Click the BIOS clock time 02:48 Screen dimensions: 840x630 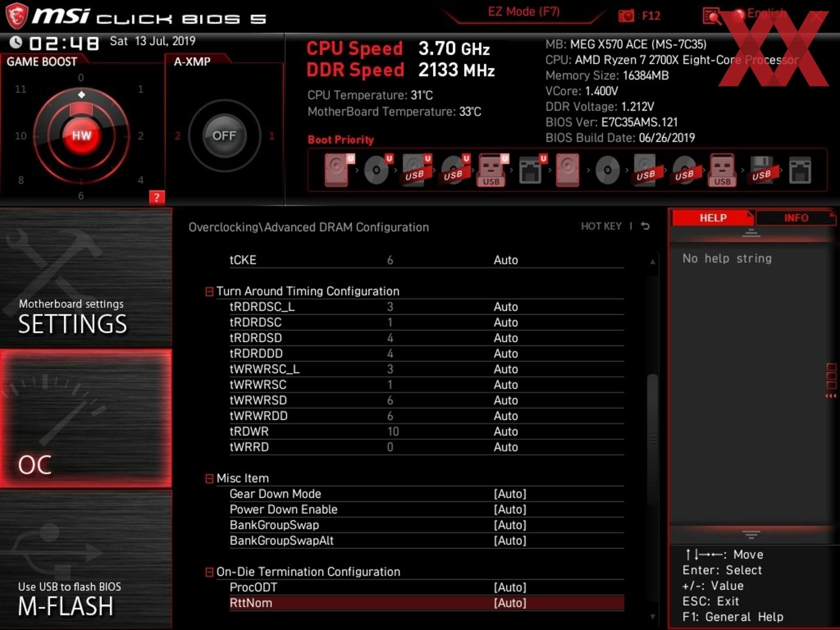[64, 43]
